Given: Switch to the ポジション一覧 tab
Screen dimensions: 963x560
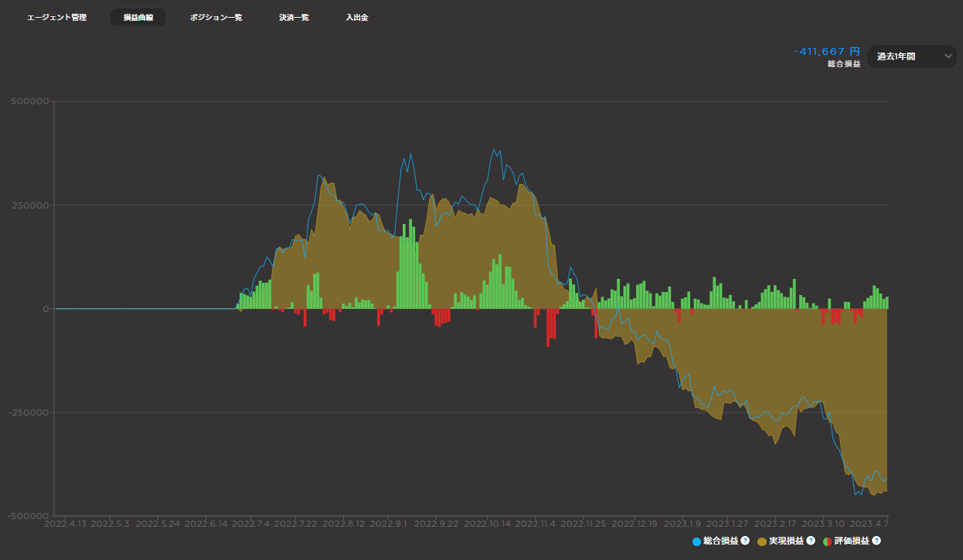Looking at the screenshot, I should (x=216, y=17).
